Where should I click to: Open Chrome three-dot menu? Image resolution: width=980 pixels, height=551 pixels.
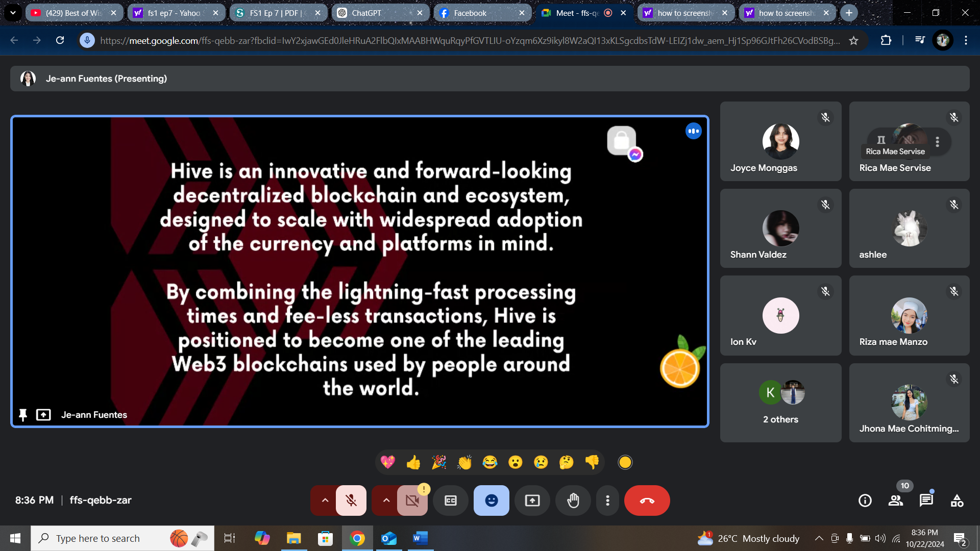[x=966, y=40]
